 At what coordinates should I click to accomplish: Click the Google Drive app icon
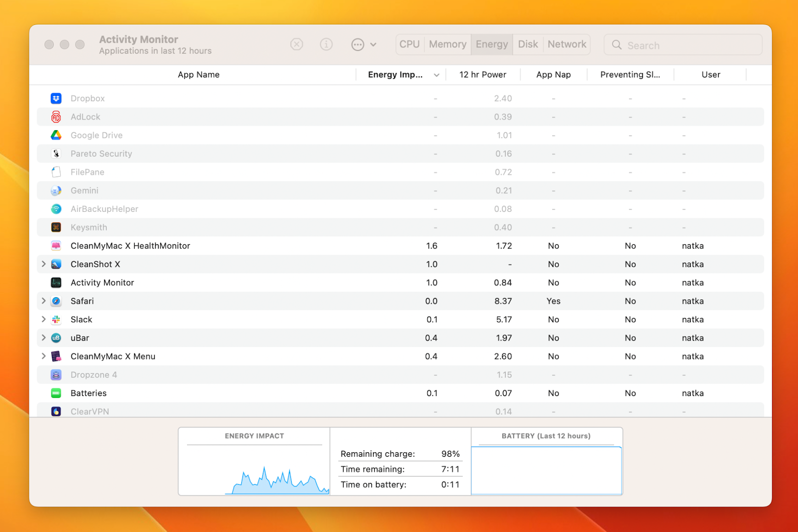click(56, 135)
